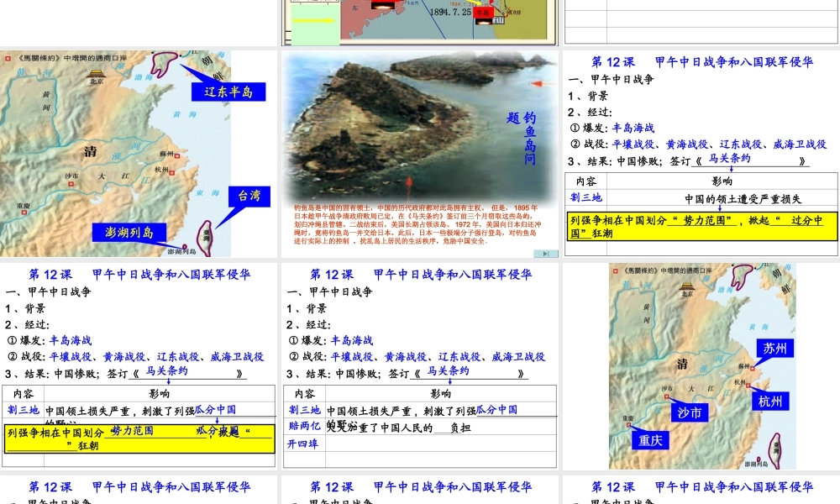Select the slide listing 赔两亿 and 开四埠
Image resolution: width=840 pixels, height=504 pixels.
(x=419, y=366)
